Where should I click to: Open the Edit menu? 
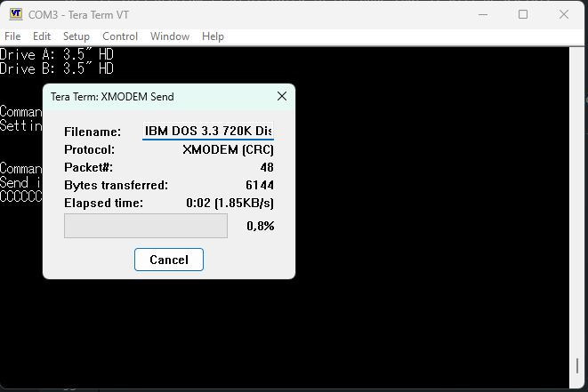click(x=42, y=36)
